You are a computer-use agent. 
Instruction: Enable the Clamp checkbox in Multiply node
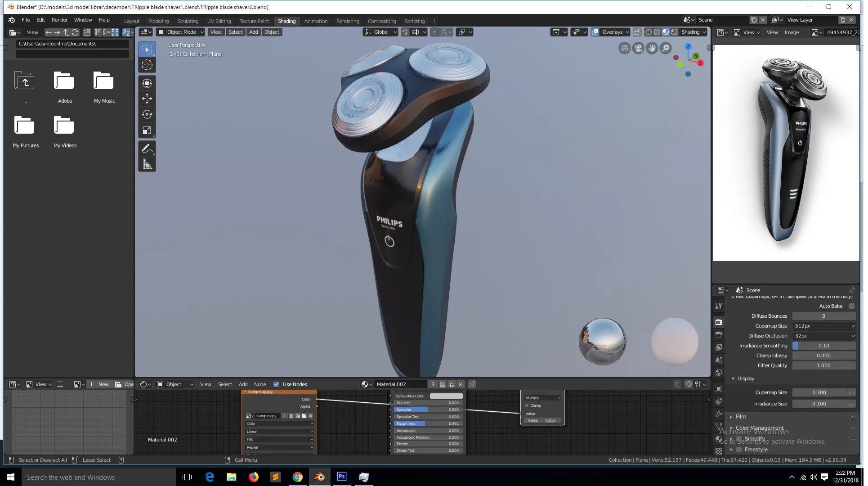coord(527,405)
